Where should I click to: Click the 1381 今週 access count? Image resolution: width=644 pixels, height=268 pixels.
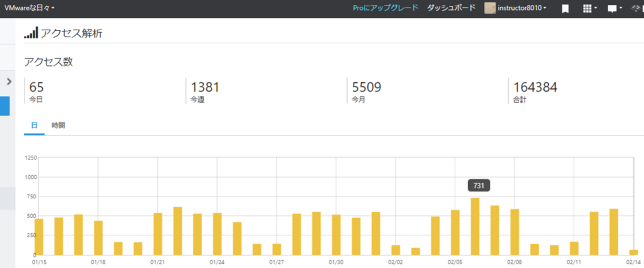click(205, 91)
